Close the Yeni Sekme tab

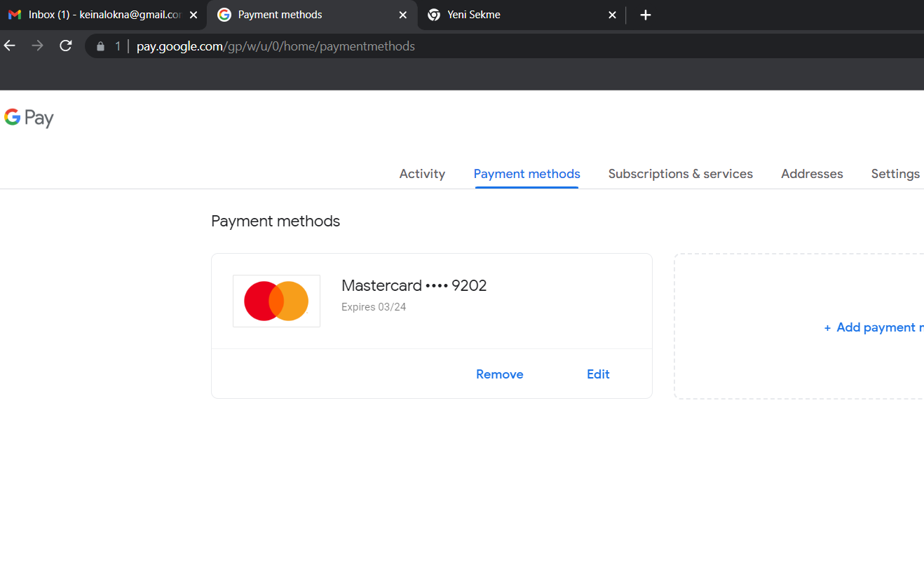click(612, 15)
